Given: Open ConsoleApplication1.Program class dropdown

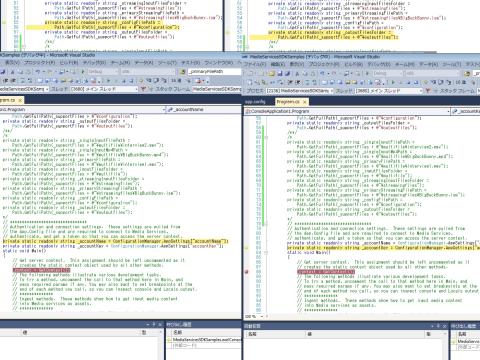Looking at the screenshot, I should pos(347,111).
